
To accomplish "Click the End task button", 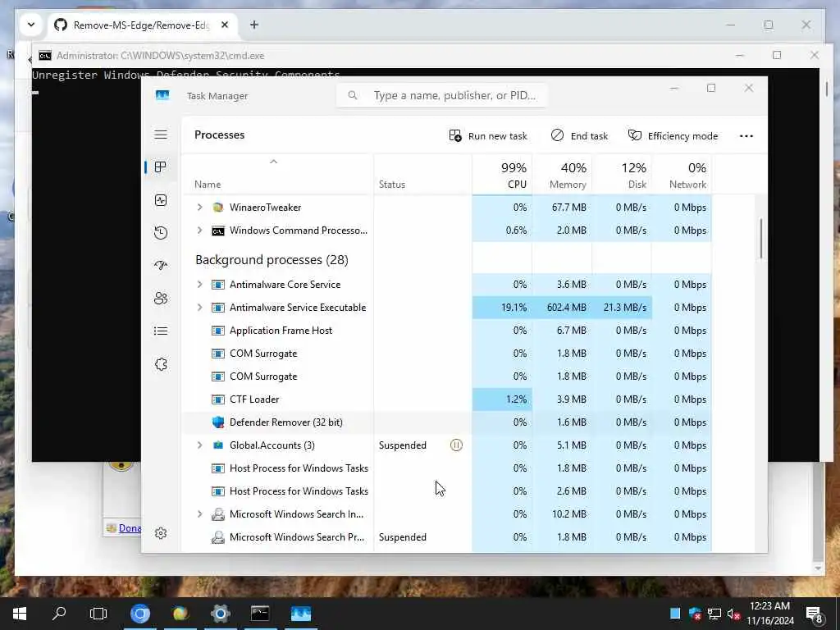I will [579, 136].
